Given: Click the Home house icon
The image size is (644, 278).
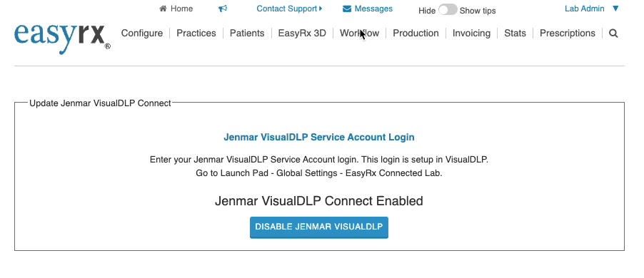Looking at the screenshot, I should point(163,9).
